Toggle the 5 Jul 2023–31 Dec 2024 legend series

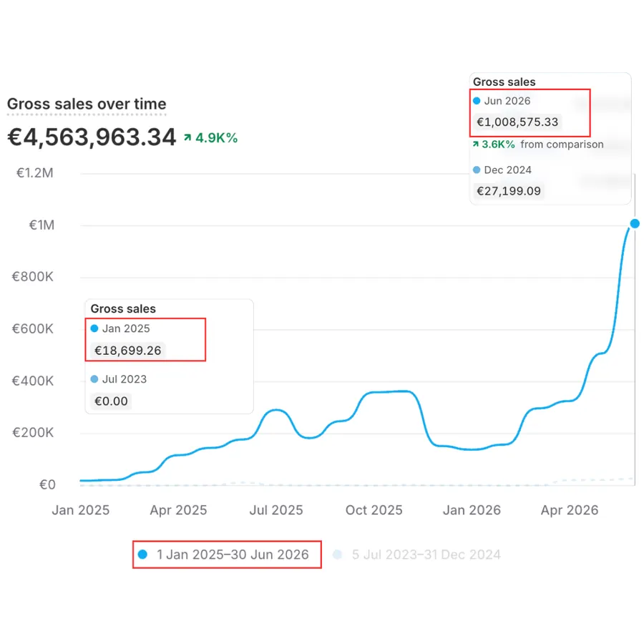coord(417,555)
